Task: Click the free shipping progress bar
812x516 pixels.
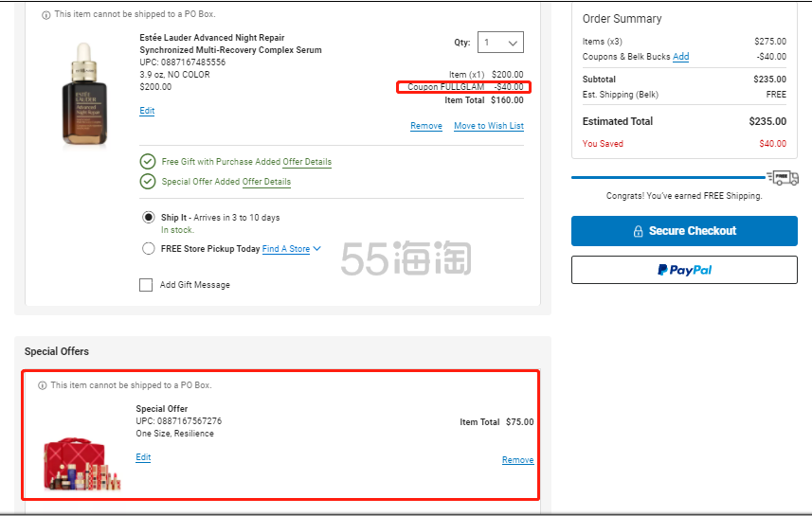Action: (x=668, y=177)
